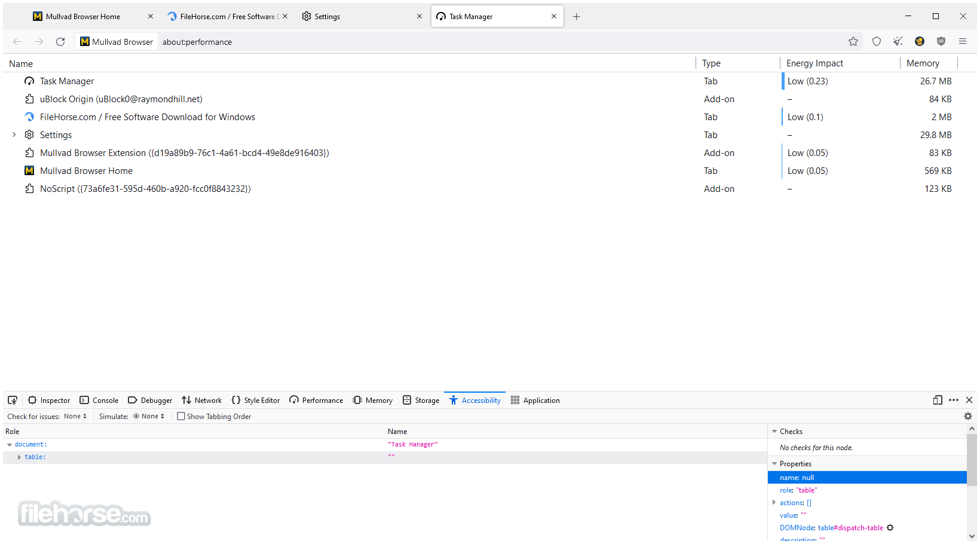
Task: Click the 26.7 MB memory value
Action: (x=936, y=81)
